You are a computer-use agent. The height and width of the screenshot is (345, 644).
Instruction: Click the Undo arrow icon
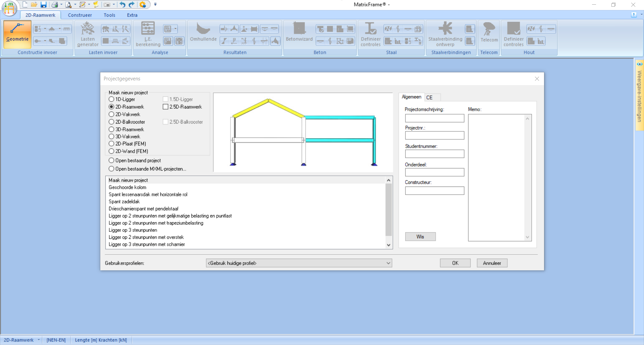click(x=122, y=5)
